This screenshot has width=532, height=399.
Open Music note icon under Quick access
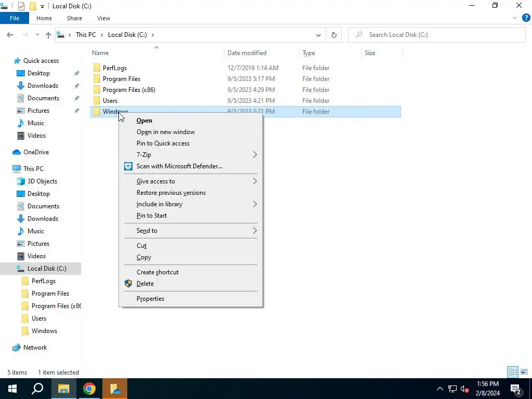pos(21,123)
